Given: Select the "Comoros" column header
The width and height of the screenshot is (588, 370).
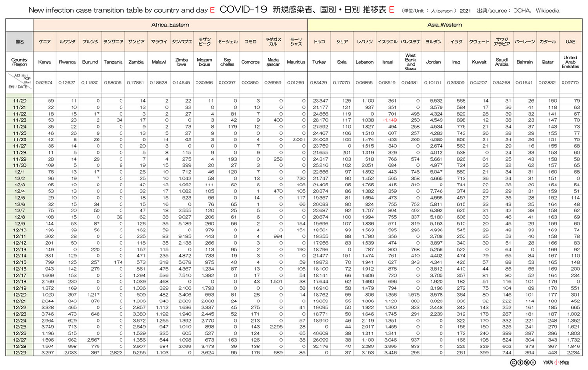Looking at the screenshot, I should point(250,63).
